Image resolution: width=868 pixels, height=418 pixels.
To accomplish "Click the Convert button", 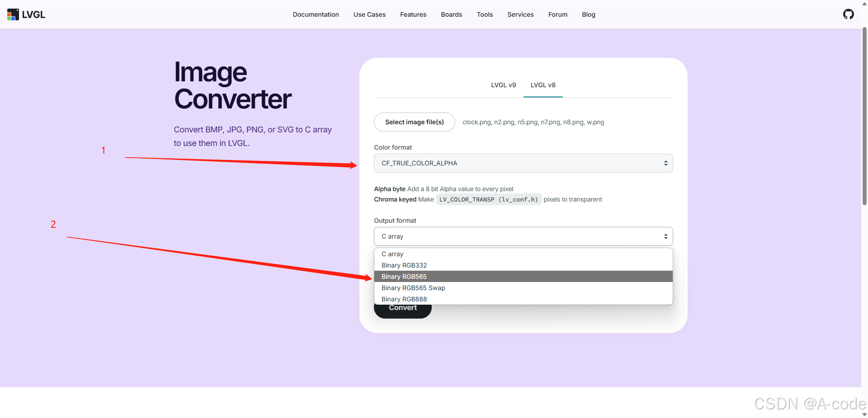I will [402, 311].
